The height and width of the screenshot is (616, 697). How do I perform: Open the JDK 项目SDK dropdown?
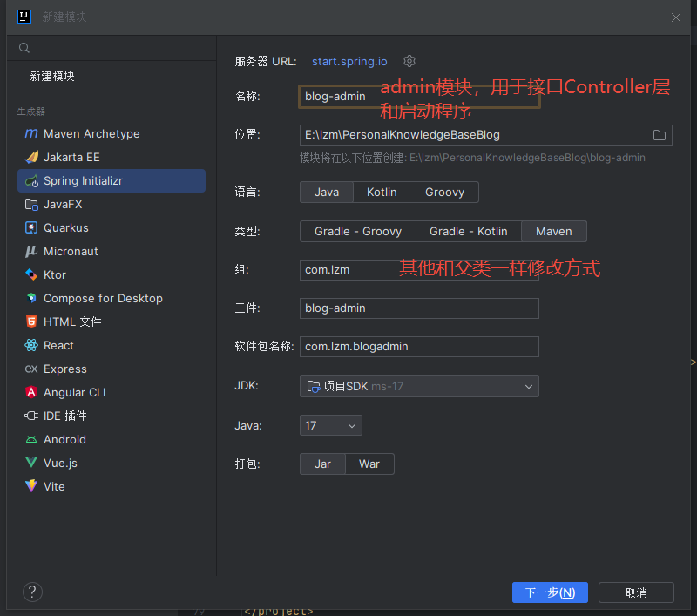click(419, 386)
